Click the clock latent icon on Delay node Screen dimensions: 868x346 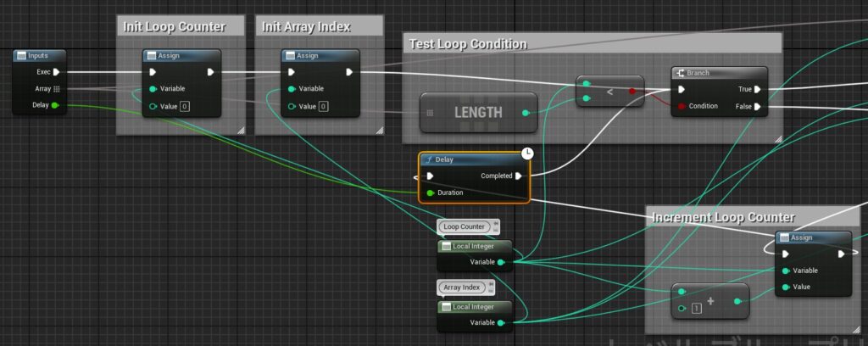point(527,153)
